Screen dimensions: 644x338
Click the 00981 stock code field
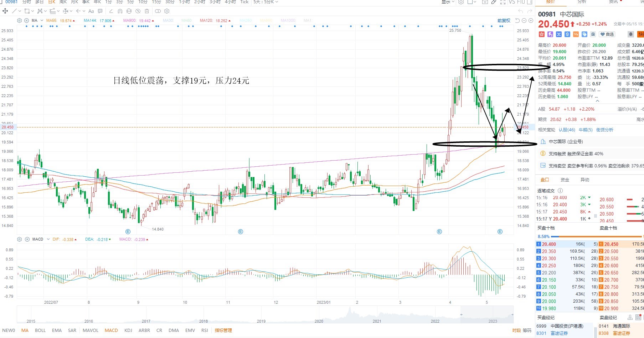tap(11, 2)
